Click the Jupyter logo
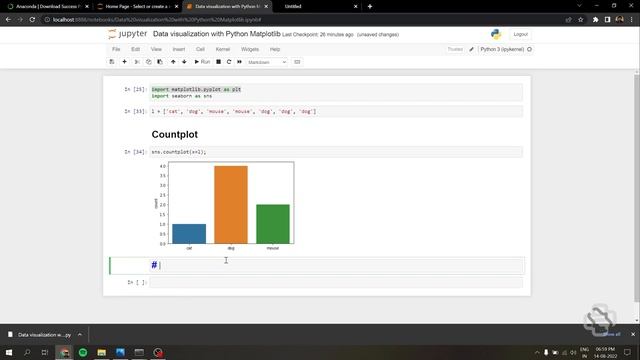 (x=127, y=34)
